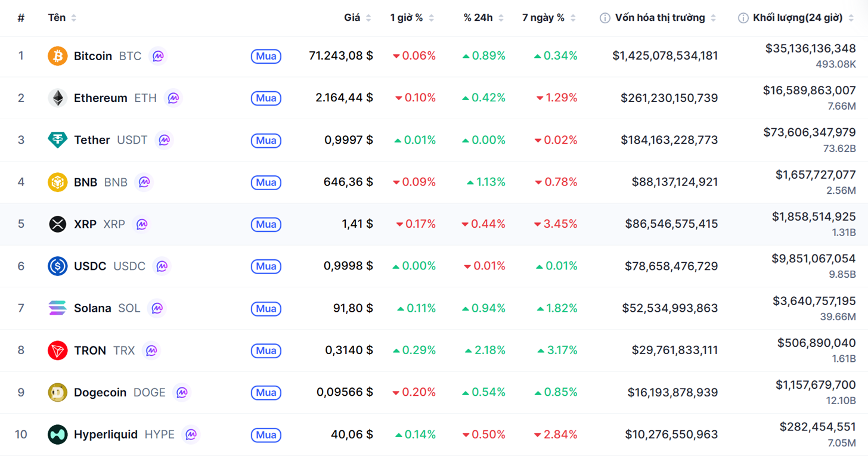Open the Solana name link
This screenshot has width=868, height=456.
[92, 308]
